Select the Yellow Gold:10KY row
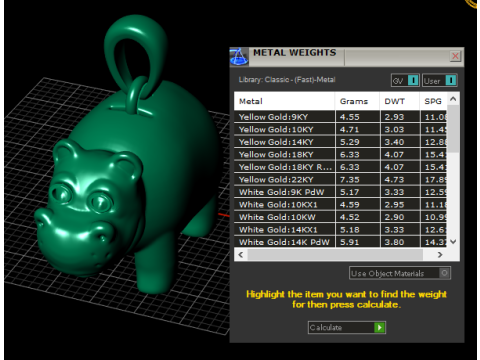This screenshot has height=360, width=480. pos(340,129)
